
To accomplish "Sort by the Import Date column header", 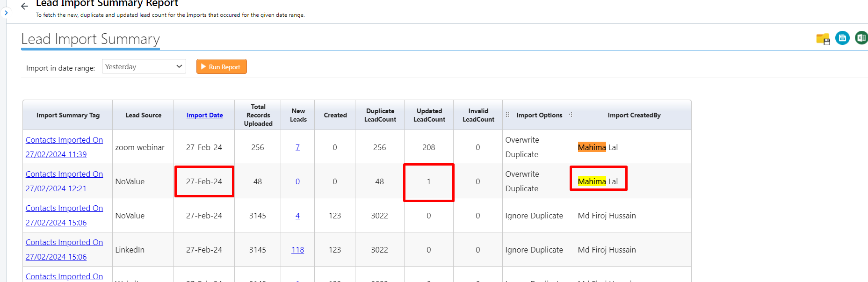I will tap(204, 115).
